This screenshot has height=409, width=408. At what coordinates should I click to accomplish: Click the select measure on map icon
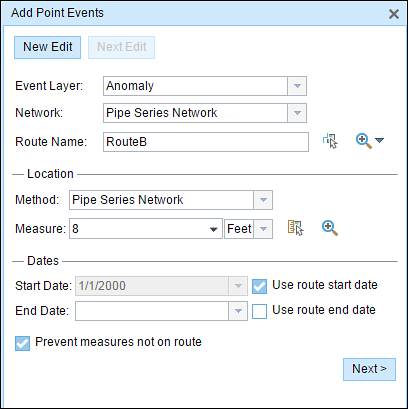click(296, 228)
